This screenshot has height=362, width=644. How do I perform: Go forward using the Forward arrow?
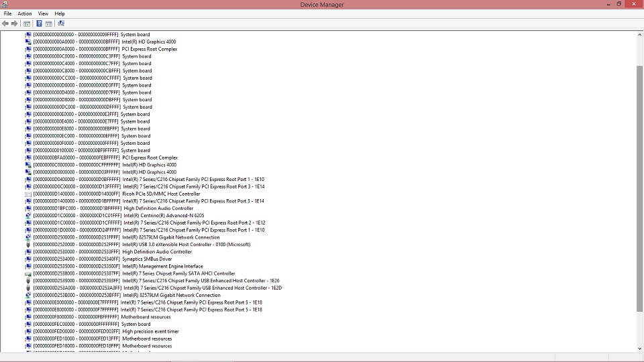coord(14,24)
